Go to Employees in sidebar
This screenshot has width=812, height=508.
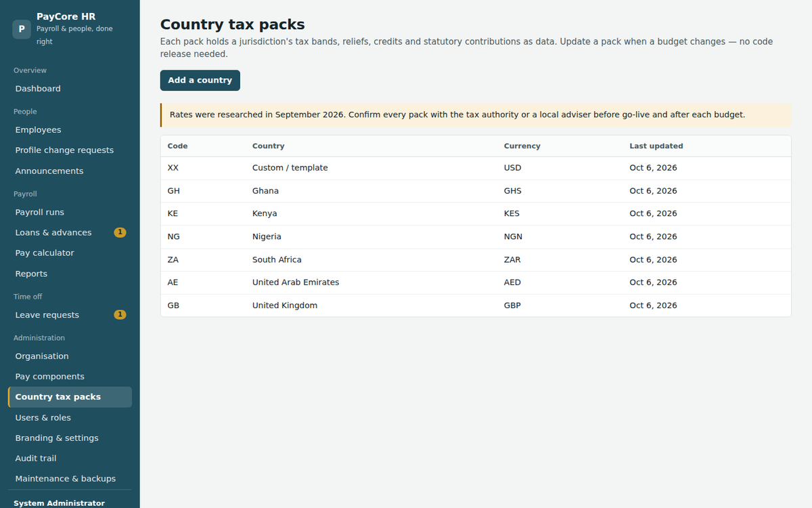(70, 130)
